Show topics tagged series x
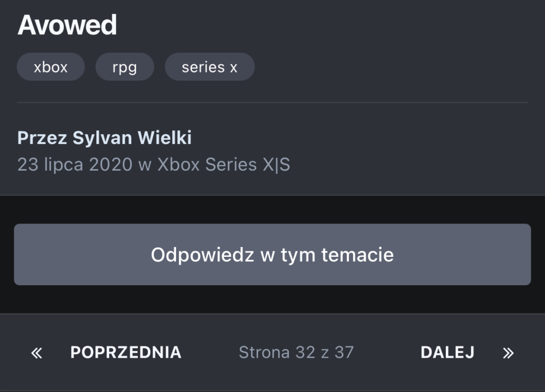This screenshot has width=545, height=392. [209, 67]
